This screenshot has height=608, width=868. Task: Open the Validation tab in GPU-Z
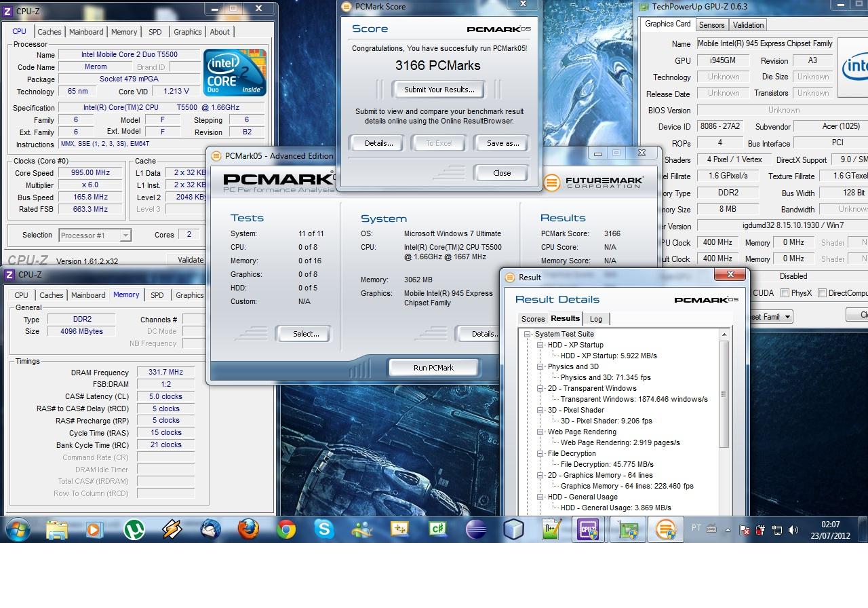click(748, 25)
